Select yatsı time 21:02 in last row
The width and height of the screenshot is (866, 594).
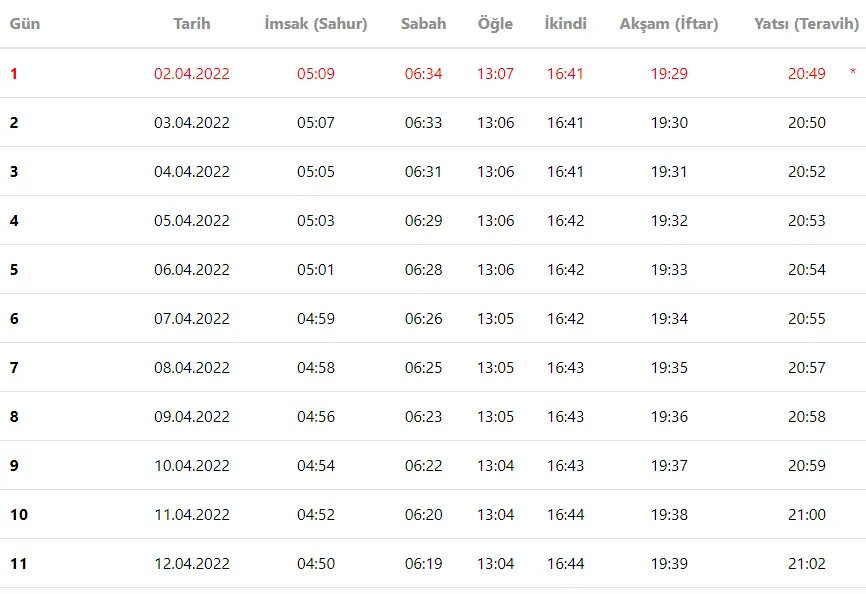click(x=806, y=564)
